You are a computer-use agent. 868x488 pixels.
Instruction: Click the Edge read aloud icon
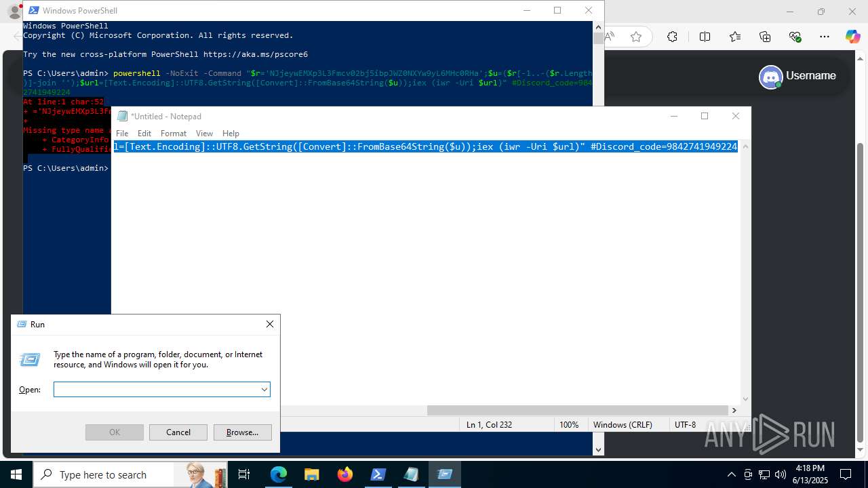point(610,37)
